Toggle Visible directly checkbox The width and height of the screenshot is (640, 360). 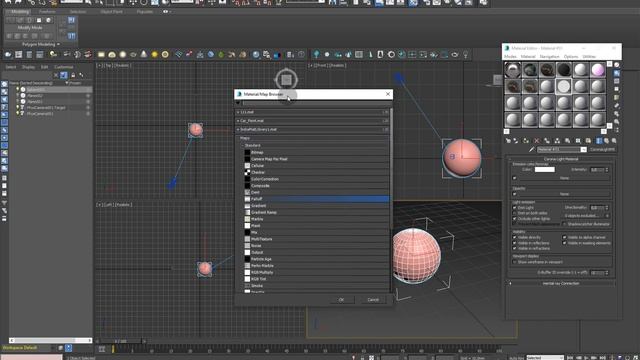click(514, 237)
